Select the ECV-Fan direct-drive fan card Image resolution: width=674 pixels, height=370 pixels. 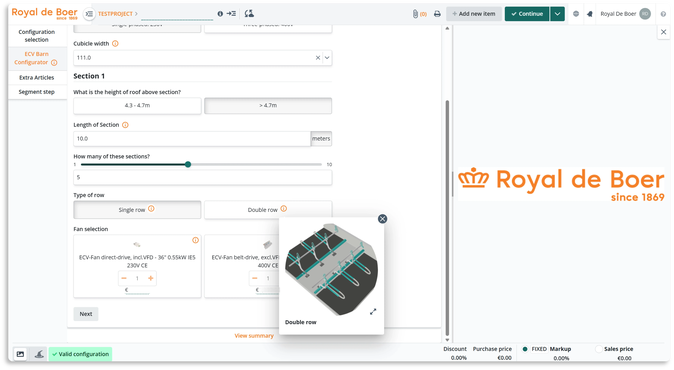tap(137, 266)
